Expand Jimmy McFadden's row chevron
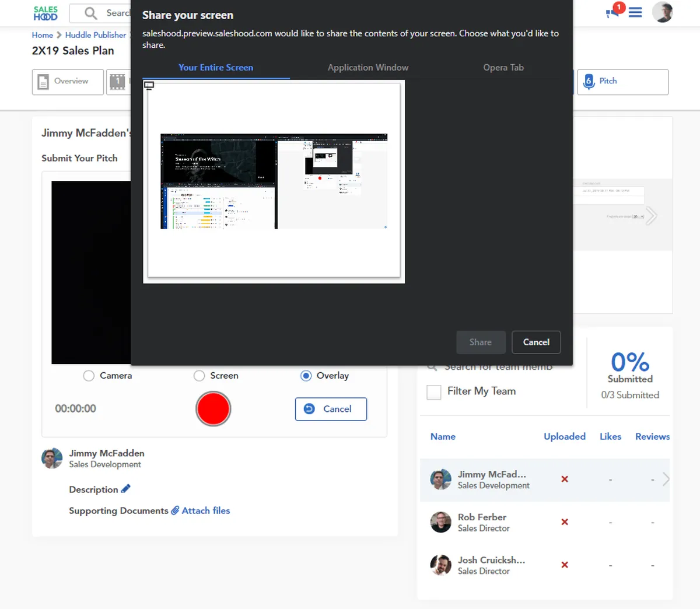This screenshot has width=700, height=609. click(666, 479)
